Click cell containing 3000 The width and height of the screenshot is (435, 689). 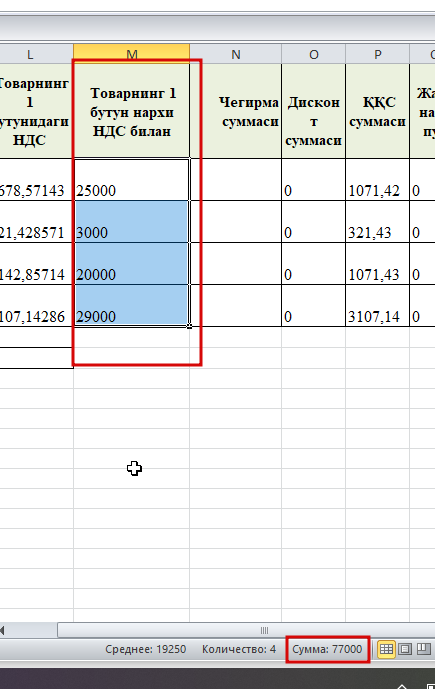click(131, 222)
